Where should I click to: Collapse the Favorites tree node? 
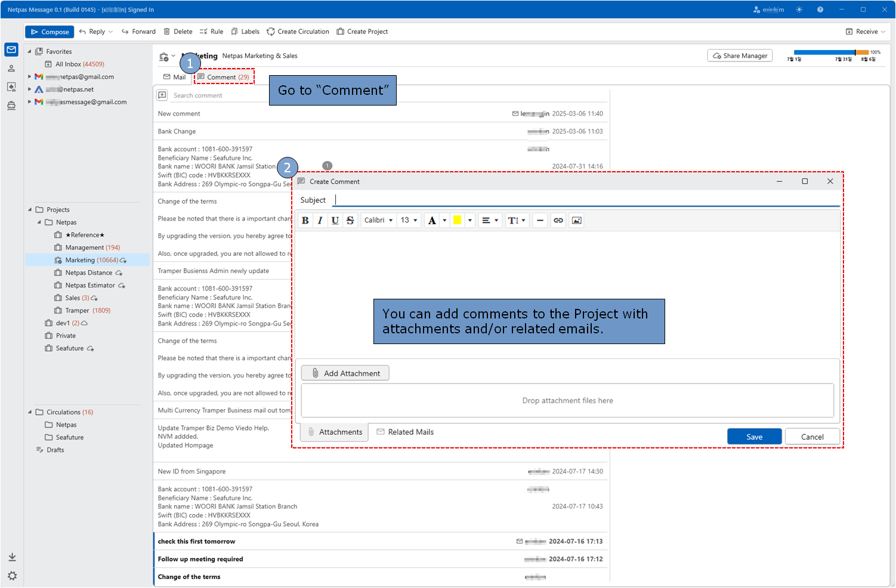[x=30, y=52]
